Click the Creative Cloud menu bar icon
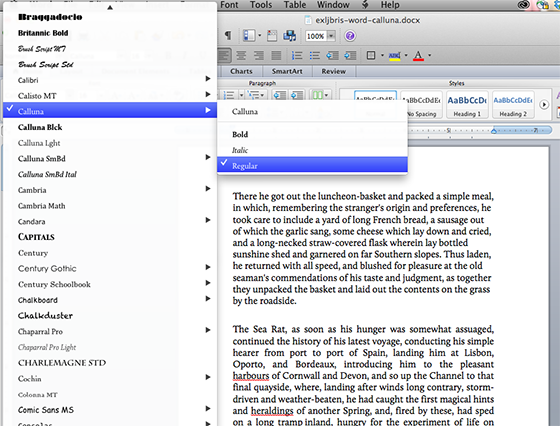 coord(524,5)
